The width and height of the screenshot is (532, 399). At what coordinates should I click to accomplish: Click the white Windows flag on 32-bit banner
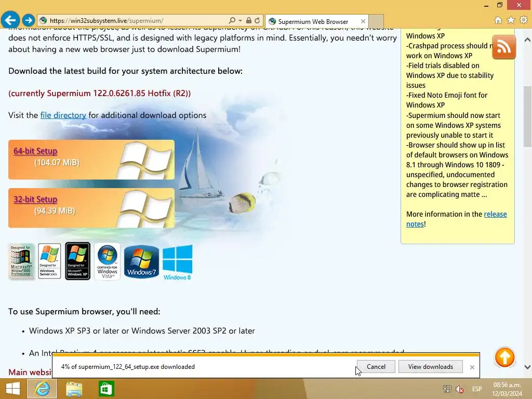(145, 208)
